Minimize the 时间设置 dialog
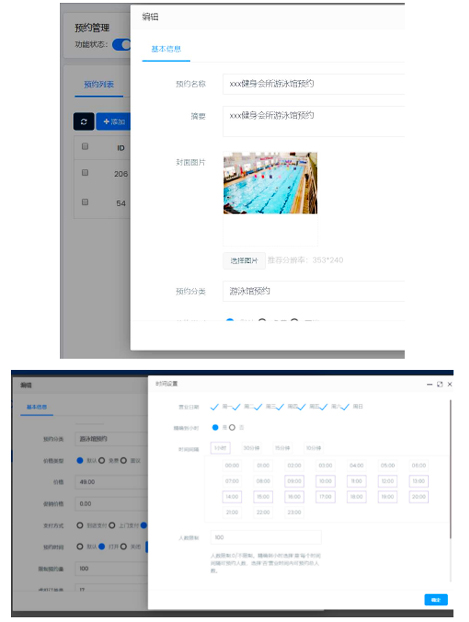The width and height of the screenshot is (469, 622). pos(429,384)
